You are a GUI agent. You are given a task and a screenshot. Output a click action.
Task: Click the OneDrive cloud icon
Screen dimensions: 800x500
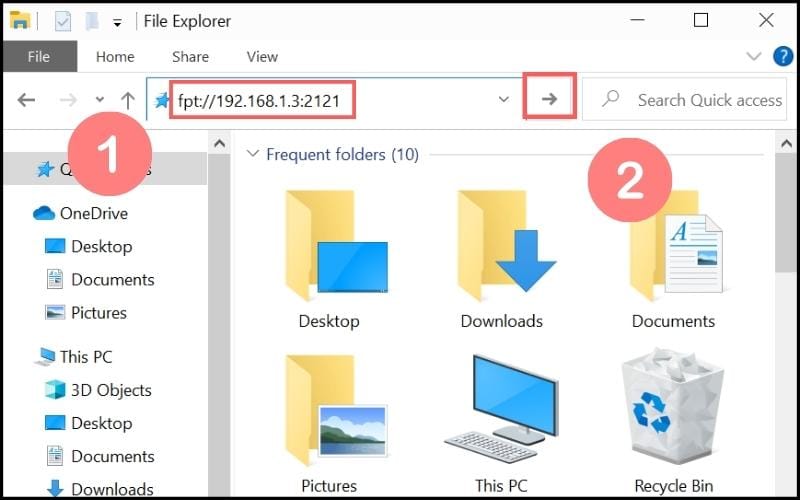44,213
